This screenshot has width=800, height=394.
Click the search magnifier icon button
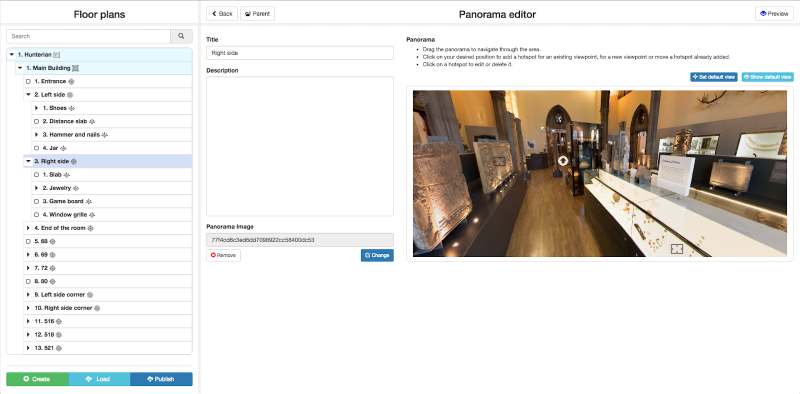pos(181,36)
